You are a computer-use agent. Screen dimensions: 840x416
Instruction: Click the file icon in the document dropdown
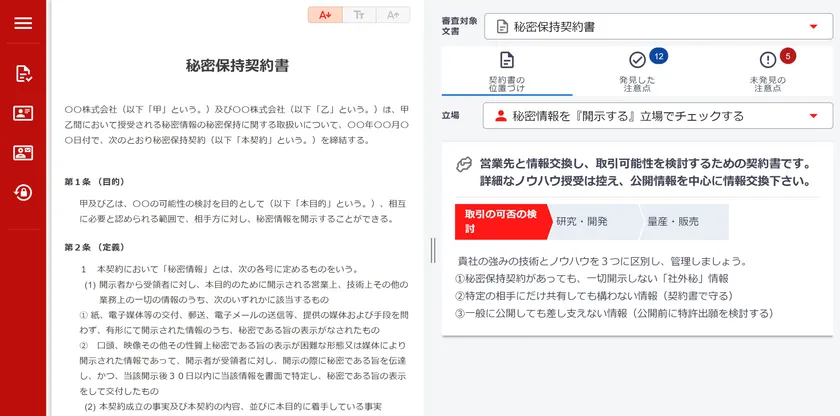(502, 27)
